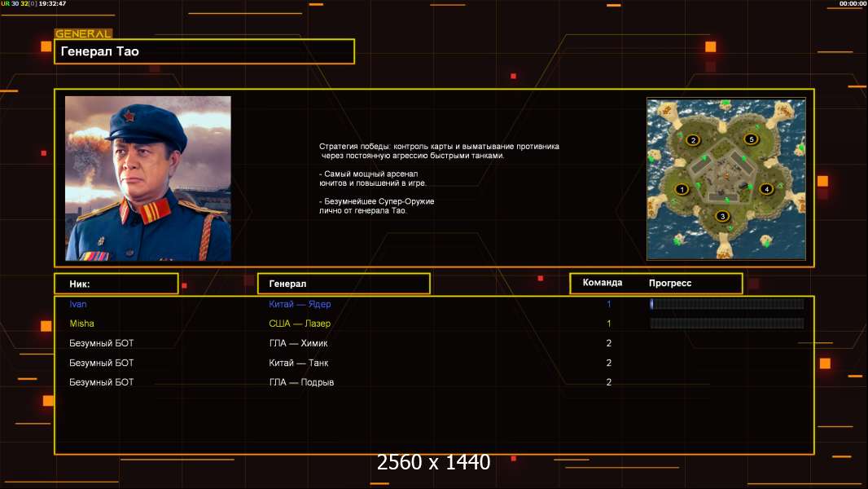Click start position 3 on the map
This screenshot has width=868, height=489.
pos(722,217)
